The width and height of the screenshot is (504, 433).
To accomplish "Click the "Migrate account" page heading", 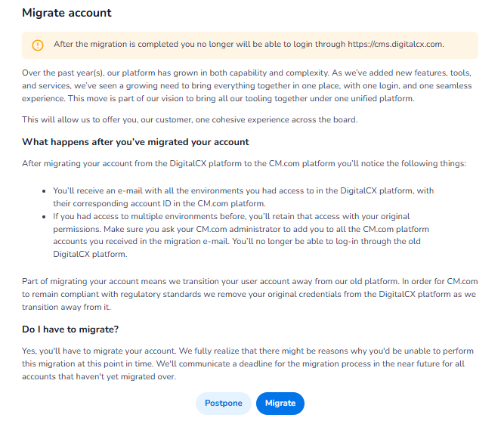I will click(66, 13).
